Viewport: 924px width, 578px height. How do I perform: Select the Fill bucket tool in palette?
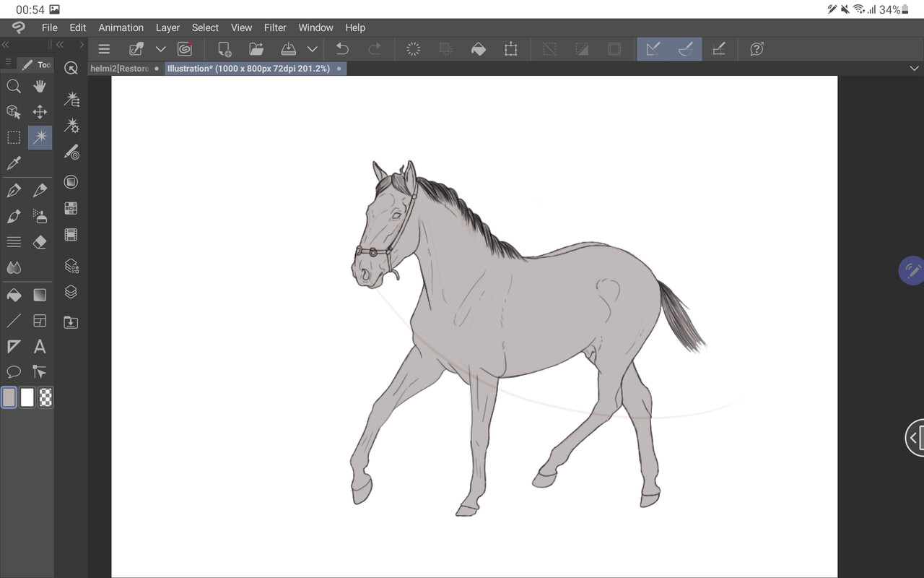coord(14,295)
